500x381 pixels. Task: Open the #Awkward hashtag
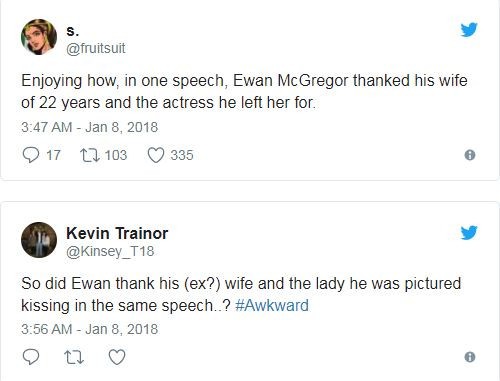[x=272, y=305]
